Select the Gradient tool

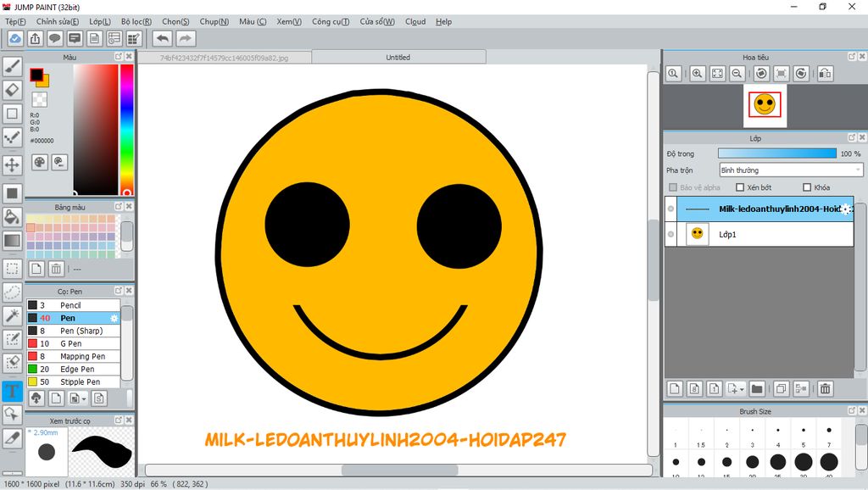[x=12, y=240]
